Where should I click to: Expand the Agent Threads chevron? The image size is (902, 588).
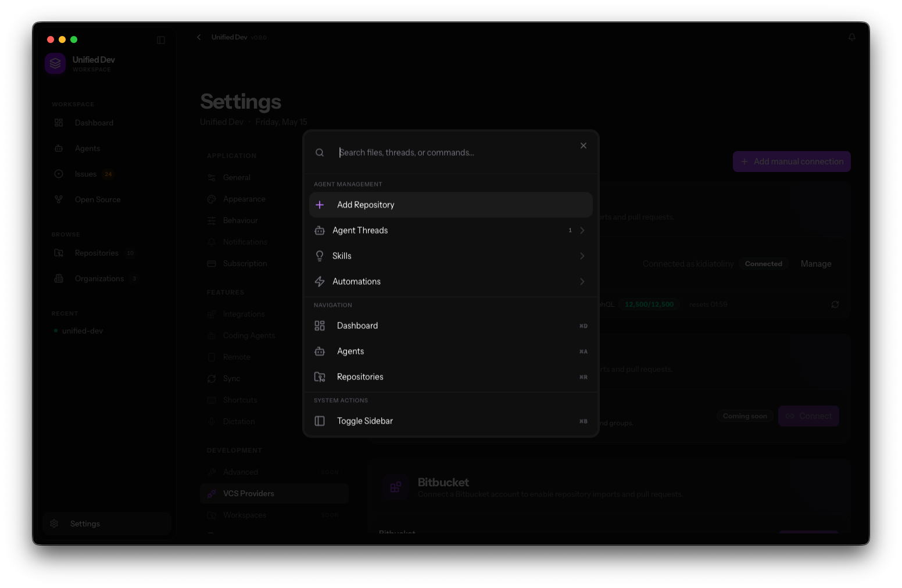[582, 231]
